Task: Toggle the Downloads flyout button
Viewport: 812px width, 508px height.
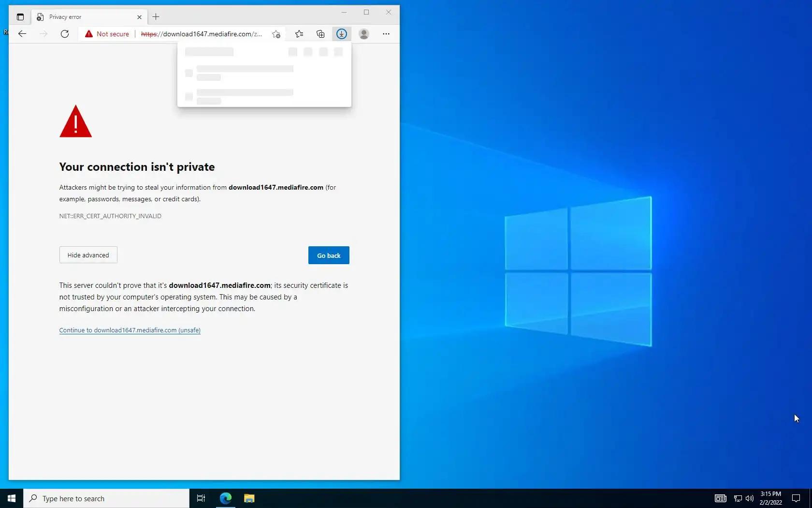Action: coord(342,34)
